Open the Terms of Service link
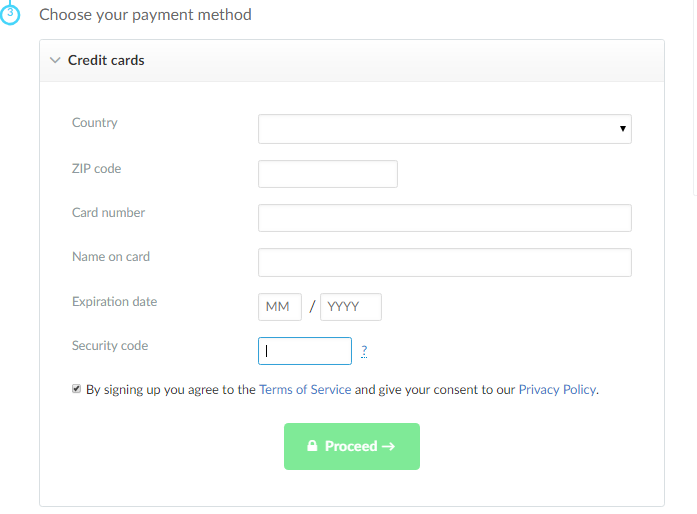This screenshot has width=697, height=514. [305, 390]
